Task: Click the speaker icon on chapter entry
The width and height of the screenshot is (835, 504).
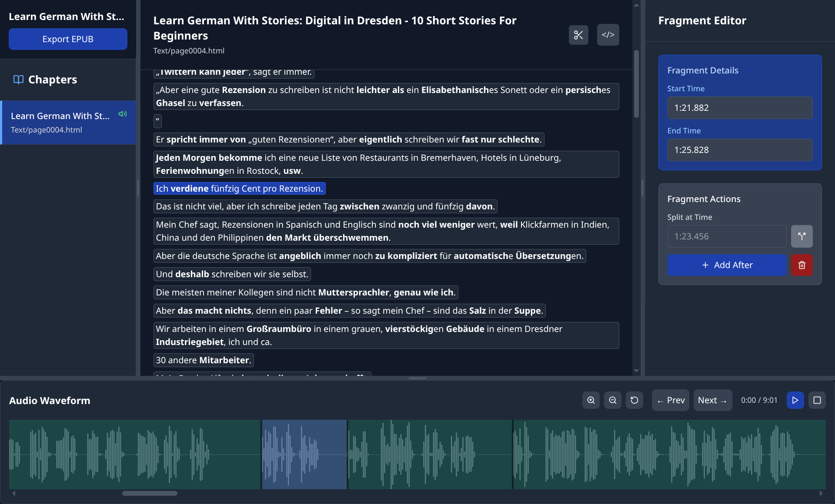Action: [123, 114]
